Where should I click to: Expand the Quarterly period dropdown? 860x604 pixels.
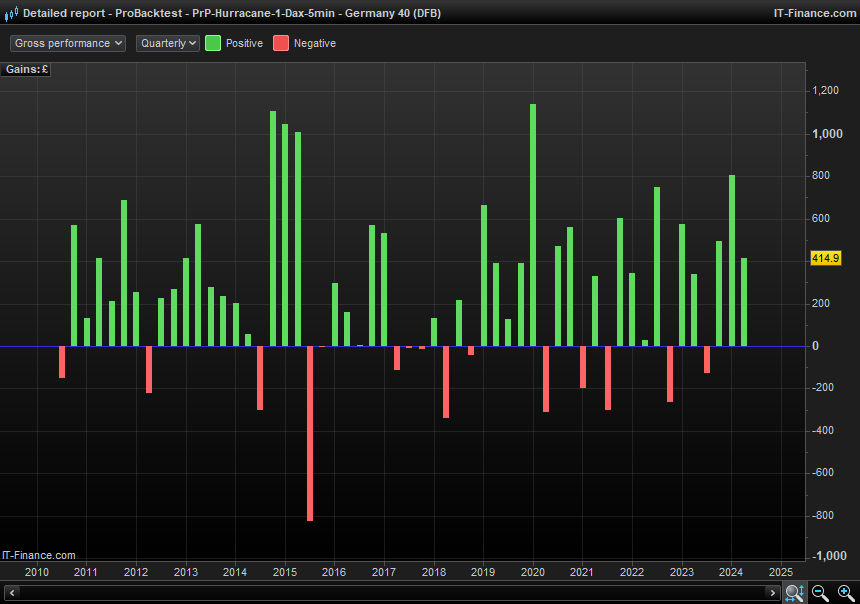coord(168,43)
